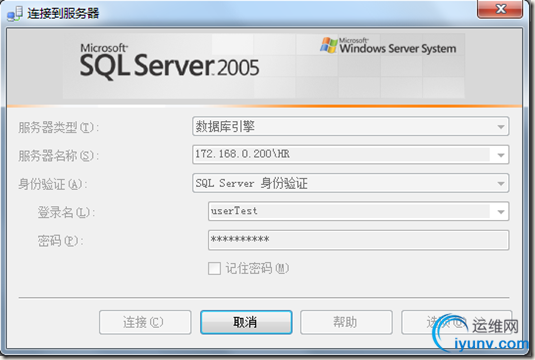Toggle the 记住密码 (remember password) checkbox

[214, 268]
